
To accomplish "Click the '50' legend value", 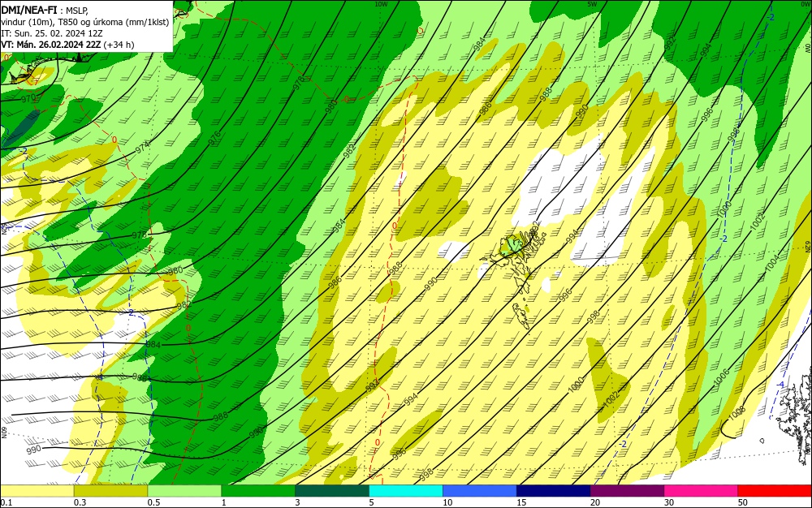I will (x=743, y=502).
